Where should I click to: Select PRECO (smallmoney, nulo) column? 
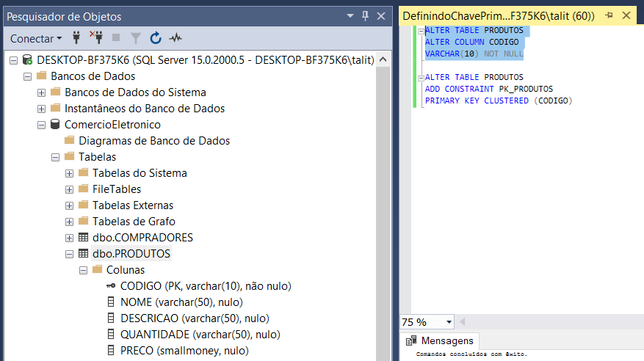(184, 350)
